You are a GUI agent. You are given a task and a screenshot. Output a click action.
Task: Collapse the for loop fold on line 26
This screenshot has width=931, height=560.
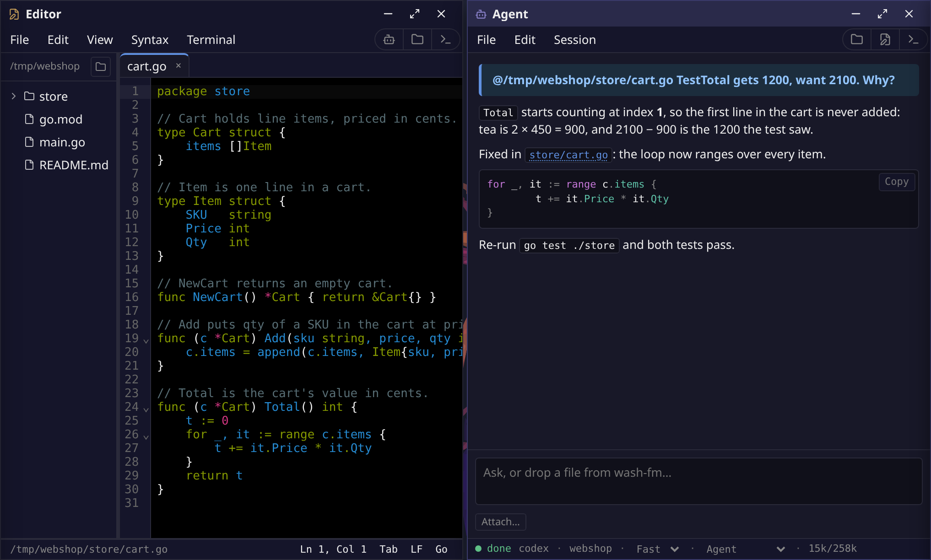[x=146, y=436]
